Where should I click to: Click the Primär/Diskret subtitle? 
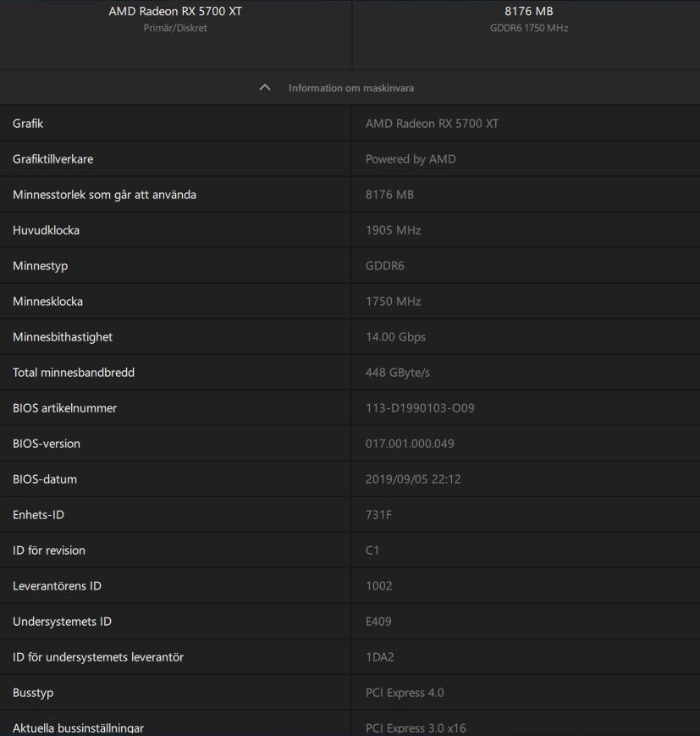pyautogui.click(x=175, y=28)
